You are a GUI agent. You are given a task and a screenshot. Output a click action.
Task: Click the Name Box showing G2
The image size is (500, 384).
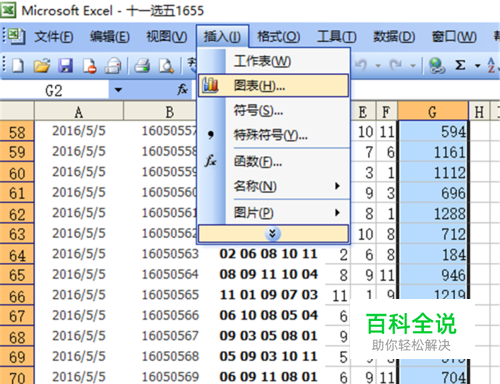pyautogui.click(x=54, y=90)
